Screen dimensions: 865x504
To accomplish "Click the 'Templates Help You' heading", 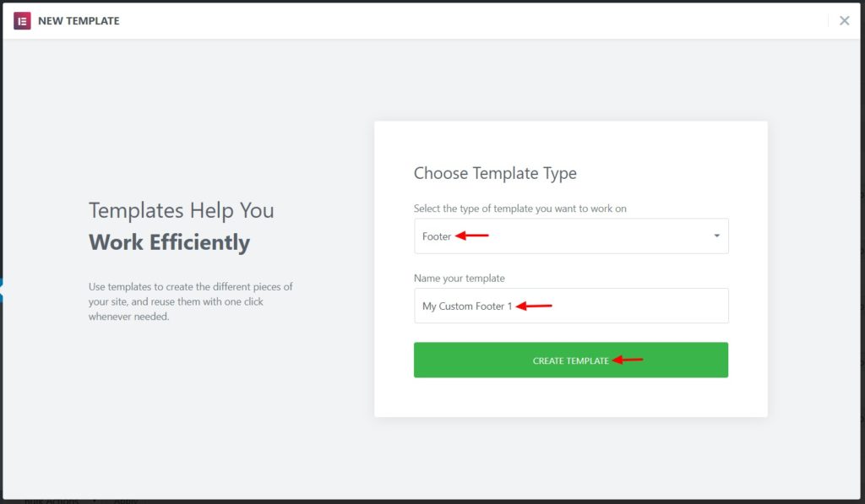I will pyautogui.click(x=182, y=210).
